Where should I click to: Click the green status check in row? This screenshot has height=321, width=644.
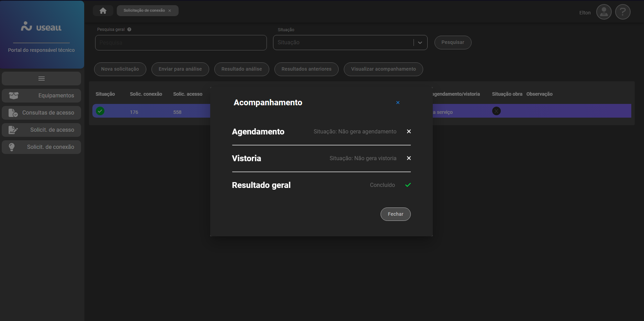click(100, 111)
